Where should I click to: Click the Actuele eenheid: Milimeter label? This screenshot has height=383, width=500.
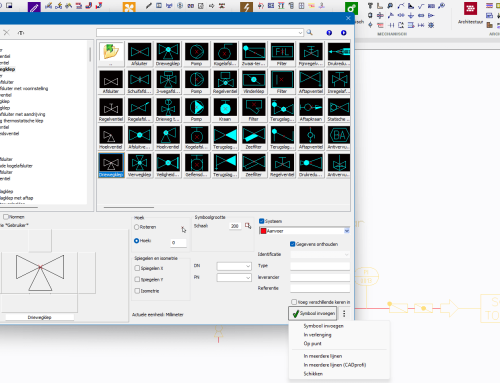[x=158, y=314]
